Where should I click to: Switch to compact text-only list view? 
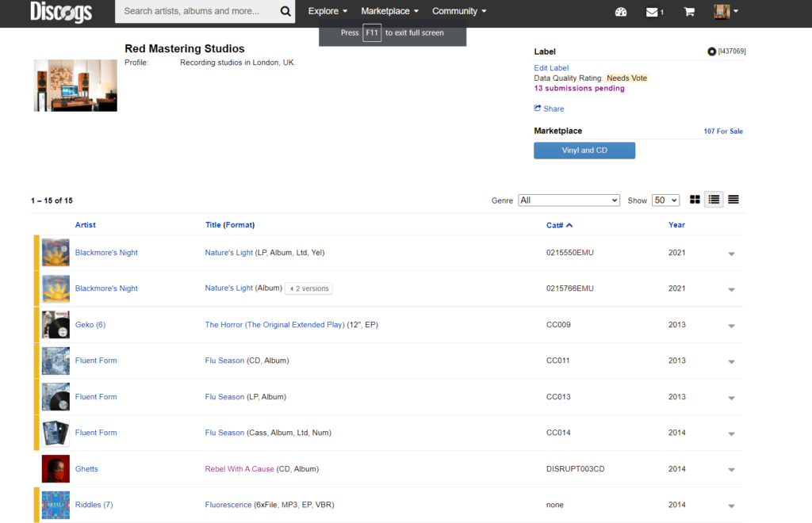pyautogui.click(x=733, y=200)
